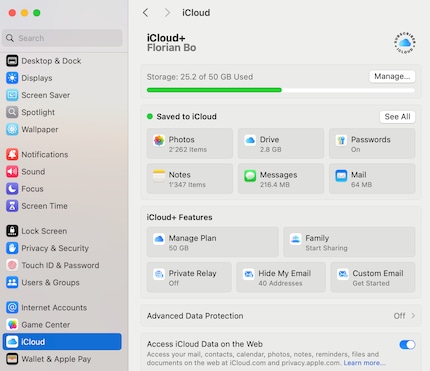This screenshot has height=371, width=430.
Task: Open Custom Email Get Started
Action: (x=373, y=277)
